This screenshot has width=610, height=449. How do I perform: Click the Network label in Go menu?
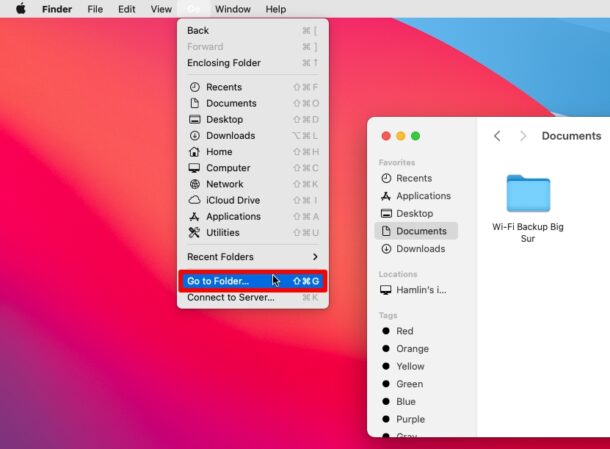pos(224,184)
